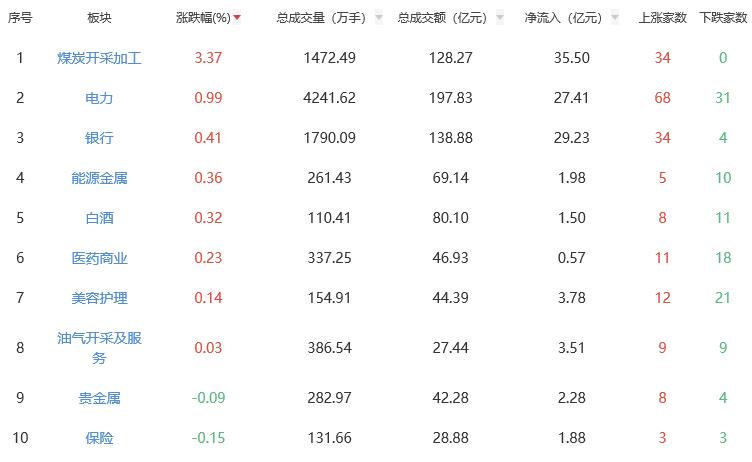The image size is (752, 462).
Task: Click the red sort arrow beside 涨跌幅(%)
Action: [x=237, y=18]
